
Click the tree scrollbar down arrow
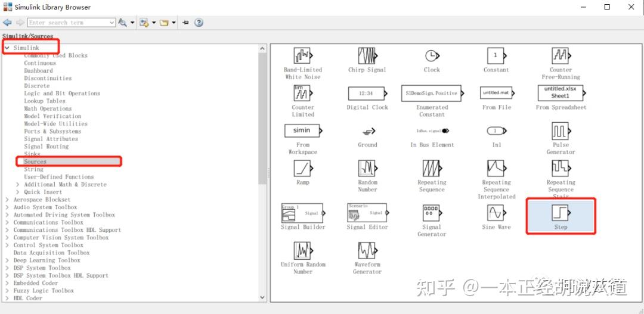tap(263, 297)
